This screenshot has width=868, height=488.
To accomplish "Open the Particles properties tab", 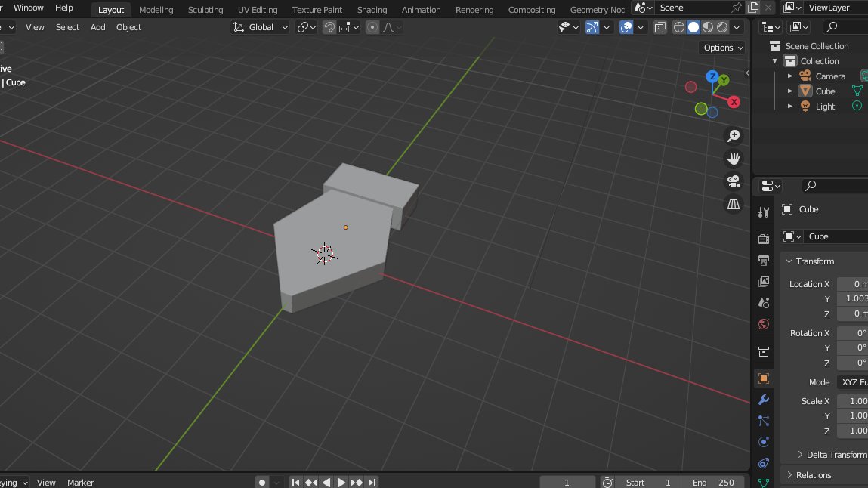I will [764, 421].
